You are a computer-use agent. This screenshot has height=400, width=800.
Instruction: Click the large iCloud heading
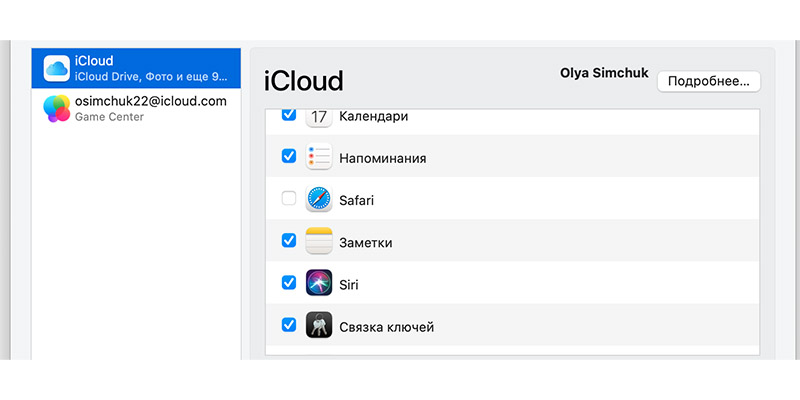304,81
